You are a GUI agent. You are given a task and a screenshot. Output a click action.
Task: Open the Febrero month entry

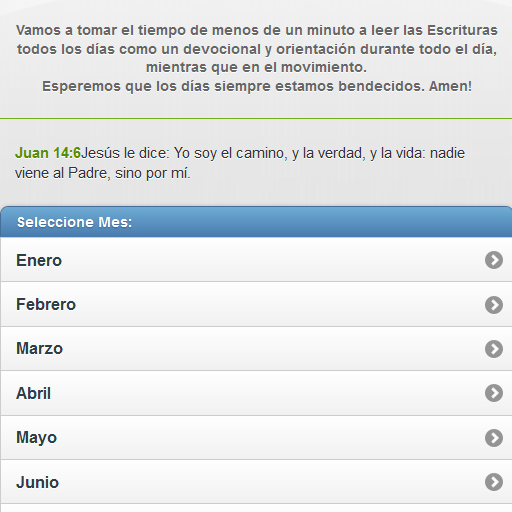[256, 304]
